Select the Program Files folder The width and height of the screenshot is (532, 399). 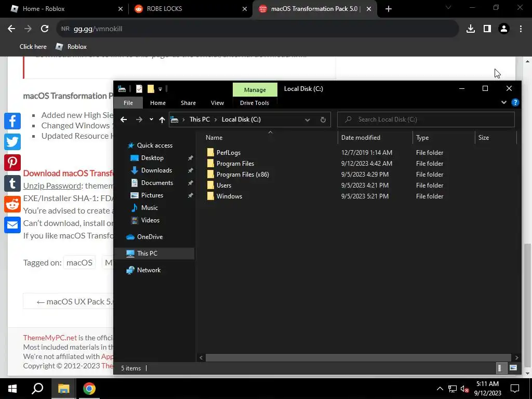(x=235, y=164)
